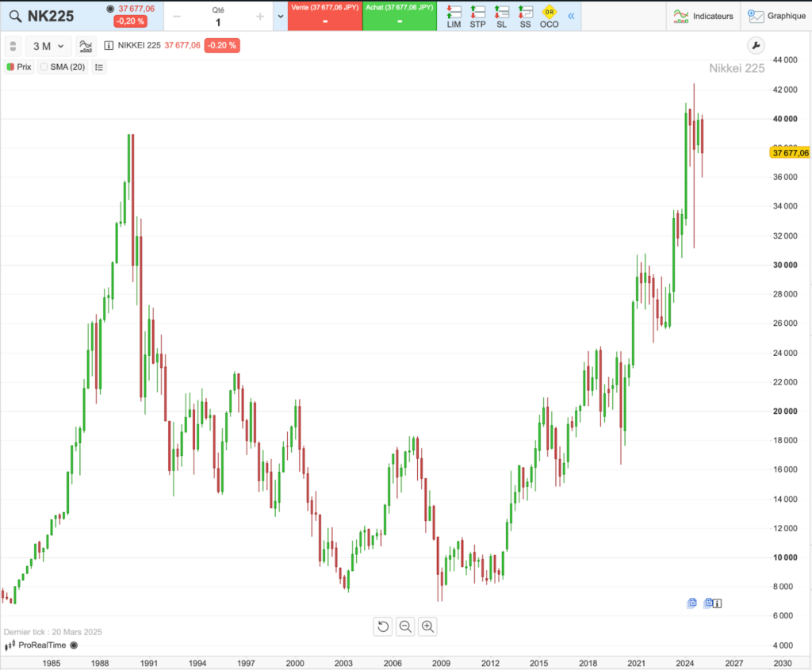Click the first blue document icon near the price axis

click(x=691, y=603)
